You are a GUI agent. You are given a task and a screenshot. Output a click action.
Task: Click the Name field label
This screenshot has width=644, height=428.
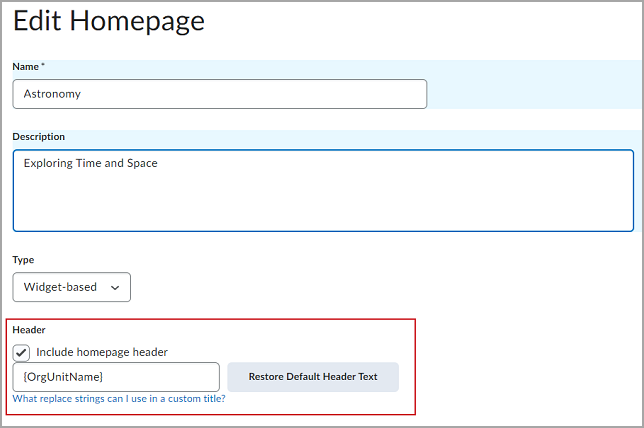pos(25,67)
